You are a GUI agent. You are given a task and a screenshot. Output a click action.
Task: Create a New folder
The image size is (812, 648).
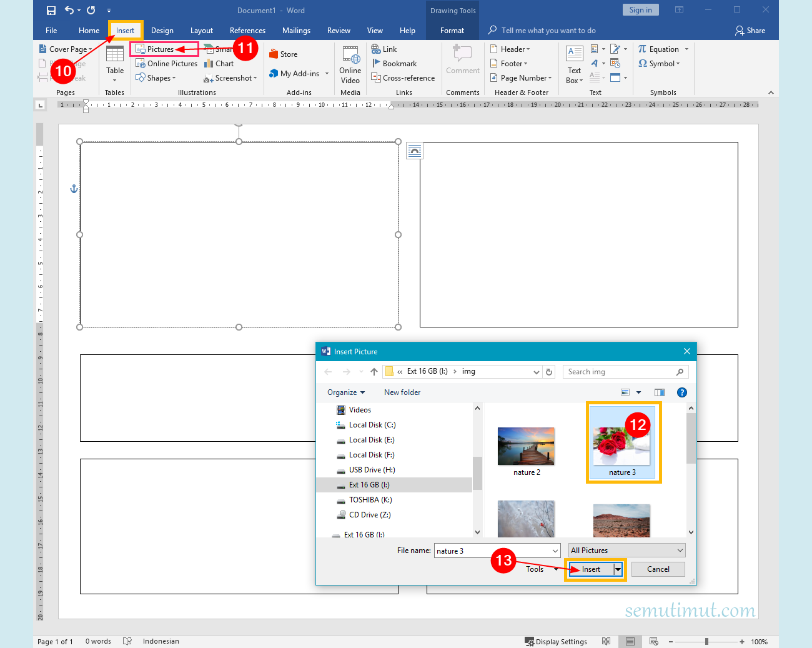pyautogui.click(x=402, y=392)
